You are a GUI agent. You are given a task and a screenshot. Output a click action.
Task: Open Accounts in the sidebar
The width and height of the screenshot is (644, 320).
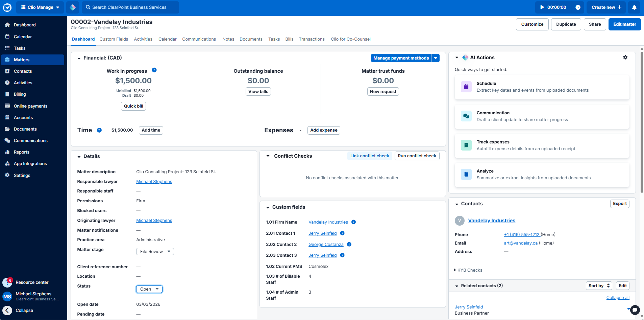pos(32,117)
